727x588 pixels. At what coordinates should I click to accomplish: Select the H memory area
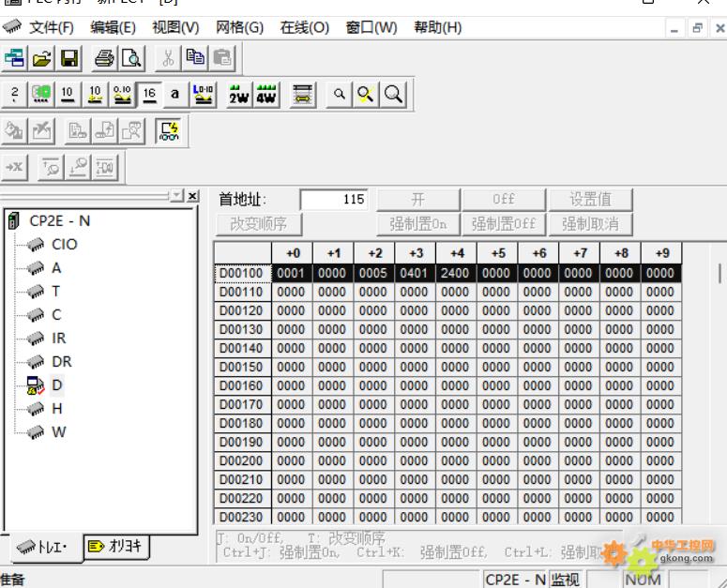tap(56, 409)
